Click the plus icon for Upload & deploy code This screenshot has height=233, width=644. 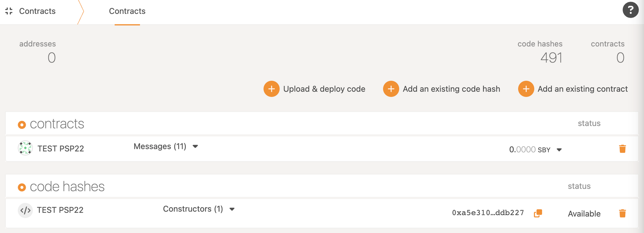[x=271, y=89]
